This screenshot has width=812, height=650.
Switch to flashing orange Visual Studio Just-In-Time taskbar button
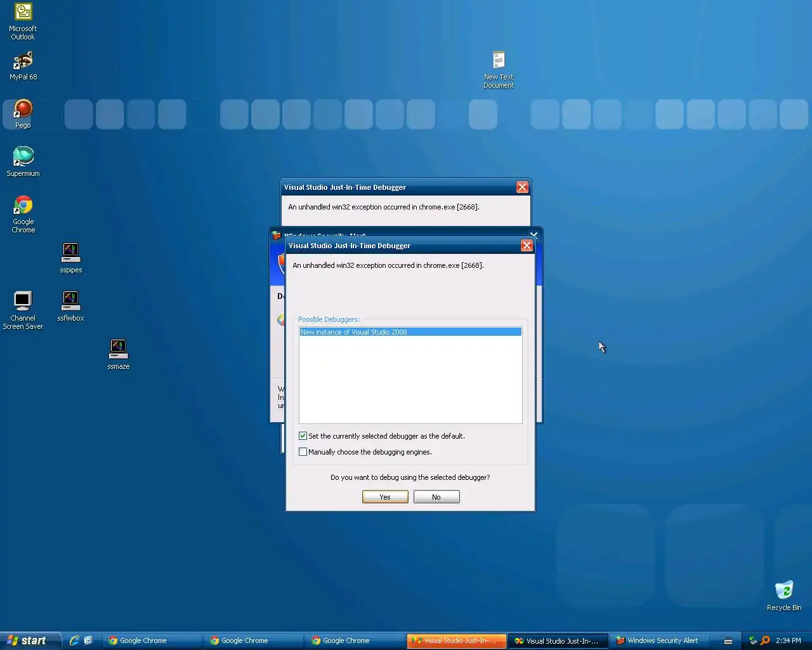point(457,640)
